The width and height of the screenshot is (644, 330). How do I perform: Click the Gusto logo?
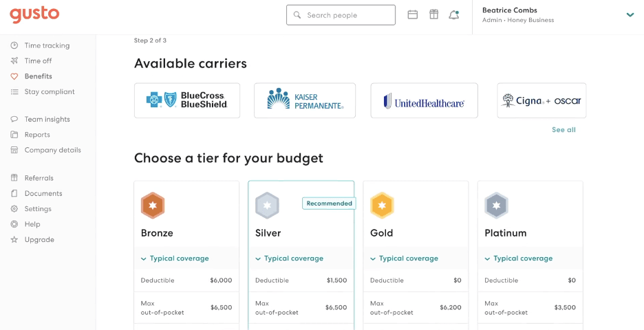coord(34,14)
